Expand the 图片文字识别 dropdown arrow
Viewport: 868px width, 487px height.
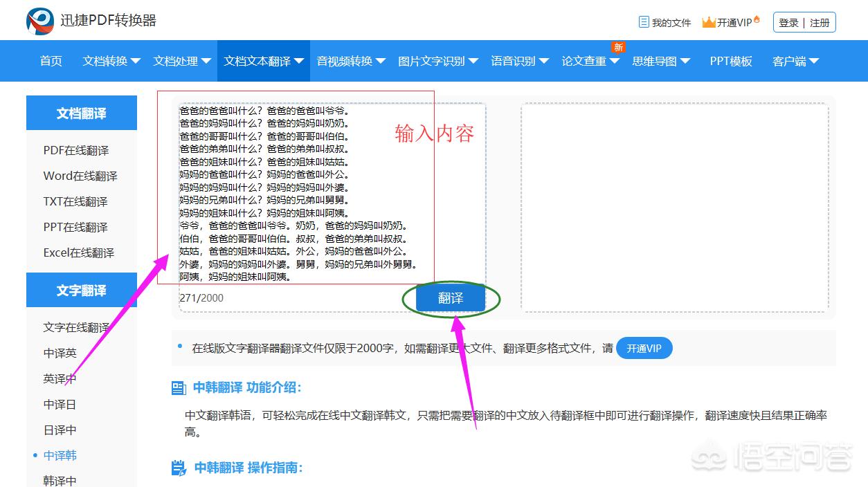[473, 61]
